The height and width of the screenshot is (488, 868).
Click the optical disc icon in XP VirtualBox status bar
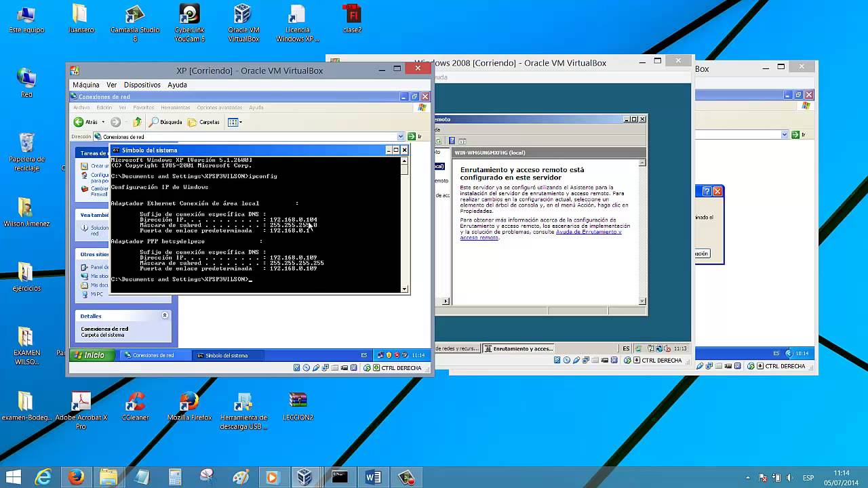[307, 368]
